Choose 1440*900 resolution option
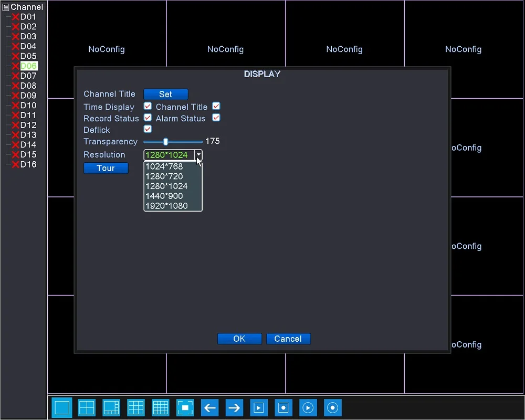Image resolution: width=525 pixels, height=420 pixels. [x=173, y=196]
